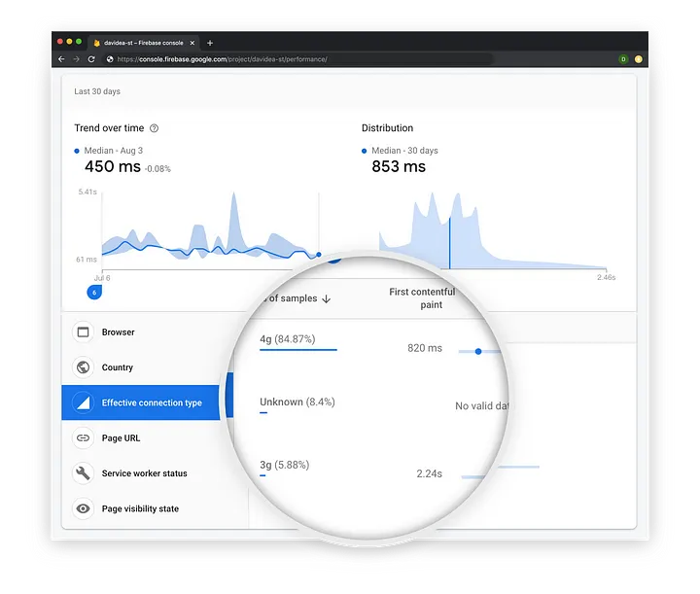Close the Firebase console tab

(192, 43)
